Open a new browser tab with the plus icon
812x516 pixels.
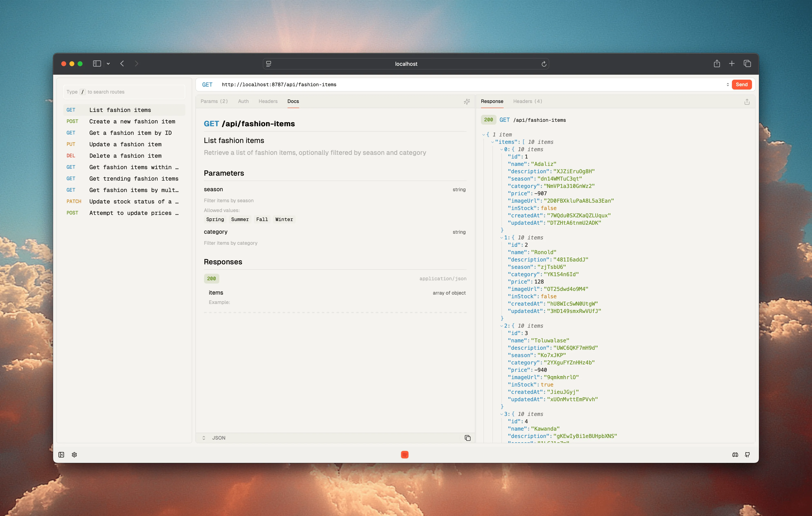pos(732,63)
